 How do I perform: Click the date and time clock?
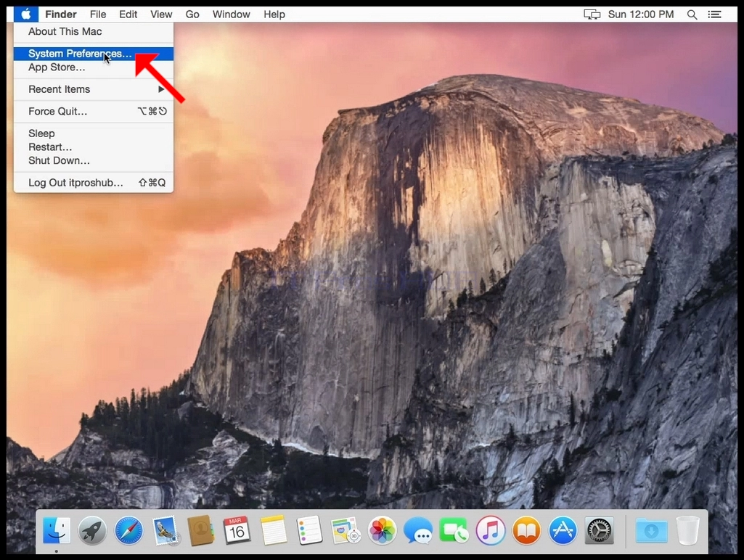tap(640, 15)
